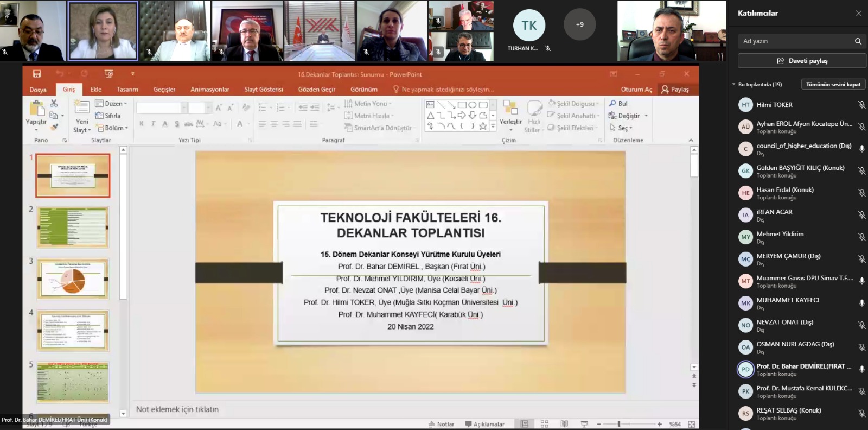Toggle microphone for REŞAT SELBAŞ
Image resolution: width=868 pixels, height=430 pixels.
pyautogui.click(x=861, y=413)
